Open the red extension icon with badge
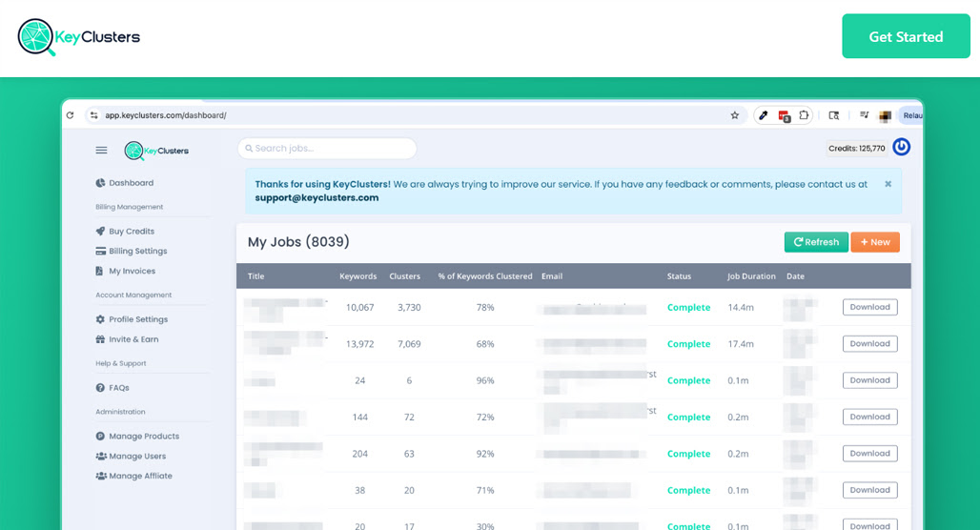This screenshot has width=980, height=530. pyautogui.click(x=784, y=115)
